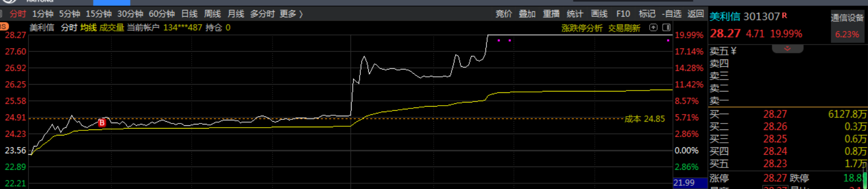Click the sector change value 6.23%

[847, 34]
